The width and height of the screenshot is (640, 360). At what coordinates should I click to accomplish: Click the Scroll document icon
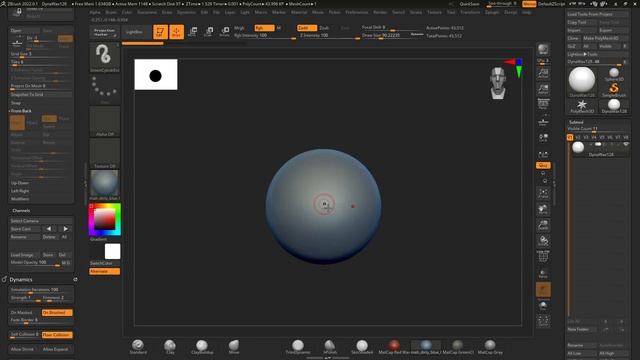pos(543,74)
